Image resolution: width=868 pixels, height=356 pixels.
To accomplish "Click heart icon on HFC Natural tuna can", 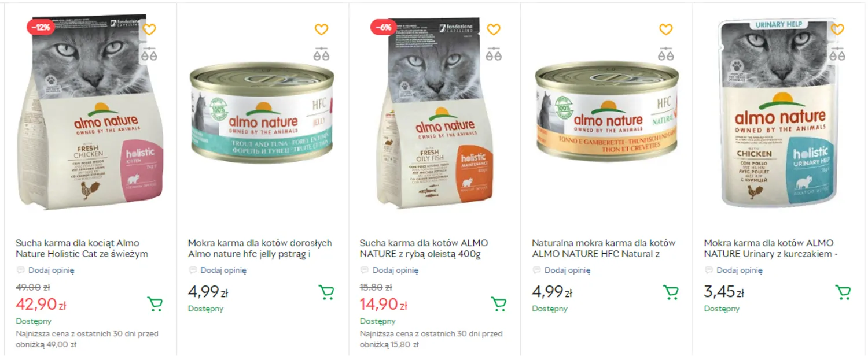I will (x=665, y=29).
